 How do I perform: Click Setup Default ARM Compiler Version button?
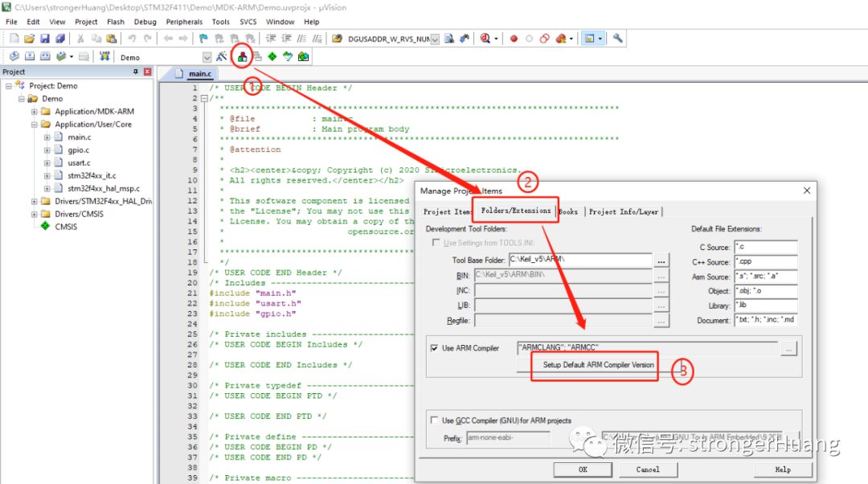click(x=598, y=364)
